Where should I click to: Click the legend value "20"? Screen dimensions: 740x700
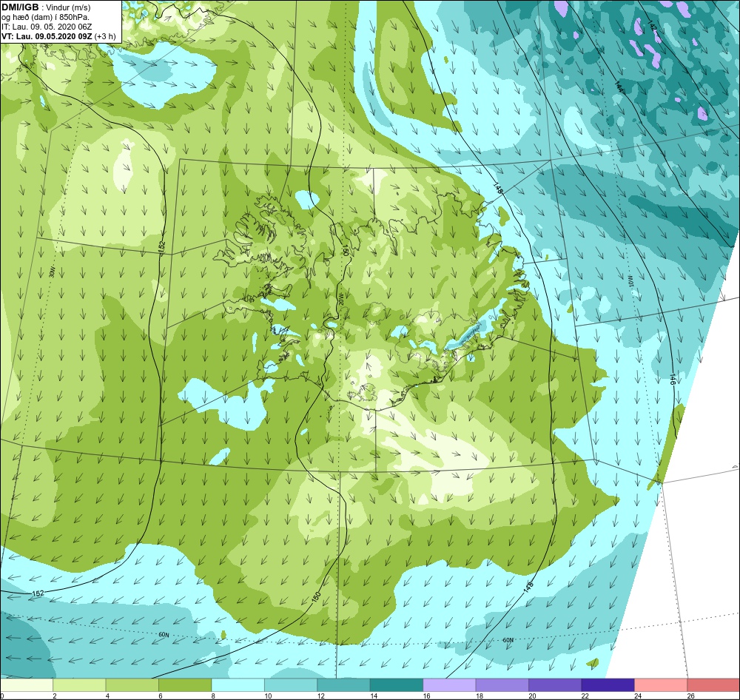pos(532,696)
